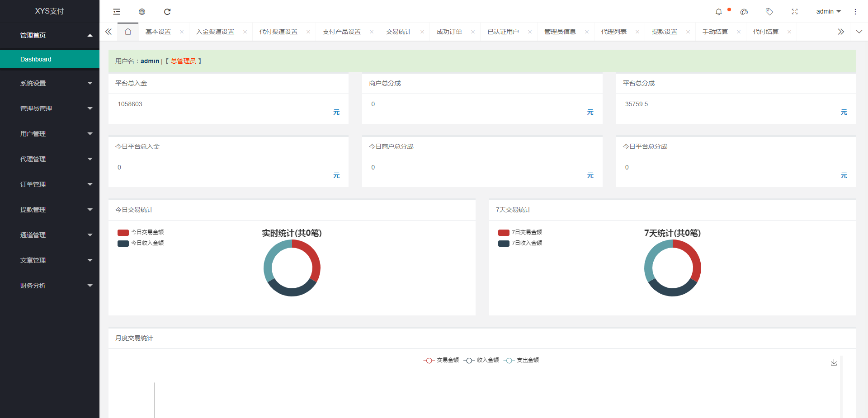Switch to the 成功订单 tab
This screenshot has height=418, width=868.
click(449, 32)
